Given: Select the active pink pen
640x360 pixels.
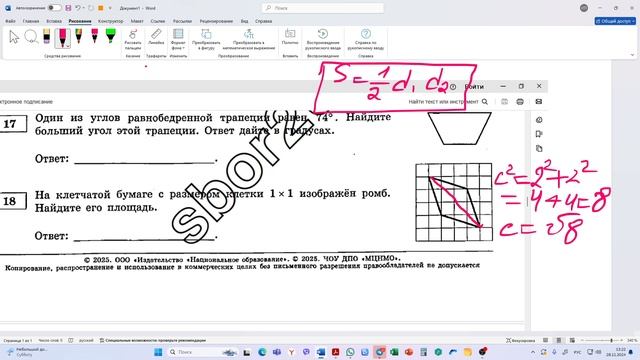Looking at the screenshot, I should [62, 38].
